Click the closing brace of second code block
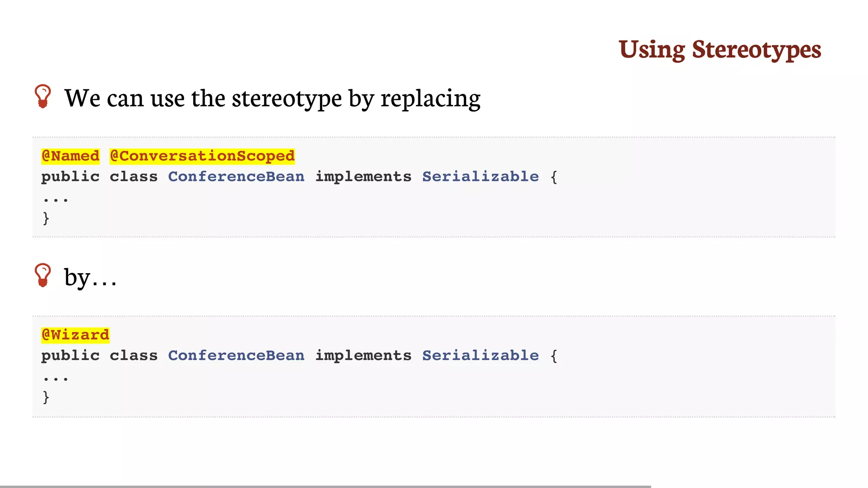The height and width of the screenshot is (488, 868). (46, 397)
